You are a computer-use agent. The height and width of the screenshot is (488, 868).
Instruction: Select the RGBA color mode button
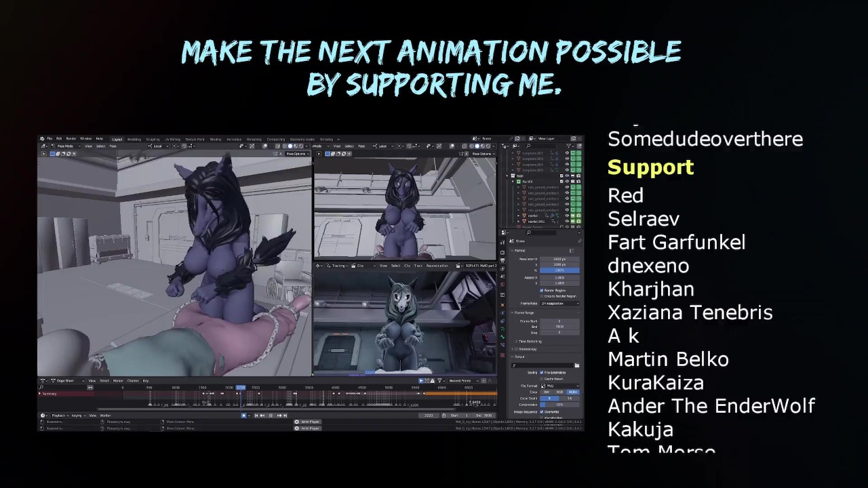(x=573, y=392)
